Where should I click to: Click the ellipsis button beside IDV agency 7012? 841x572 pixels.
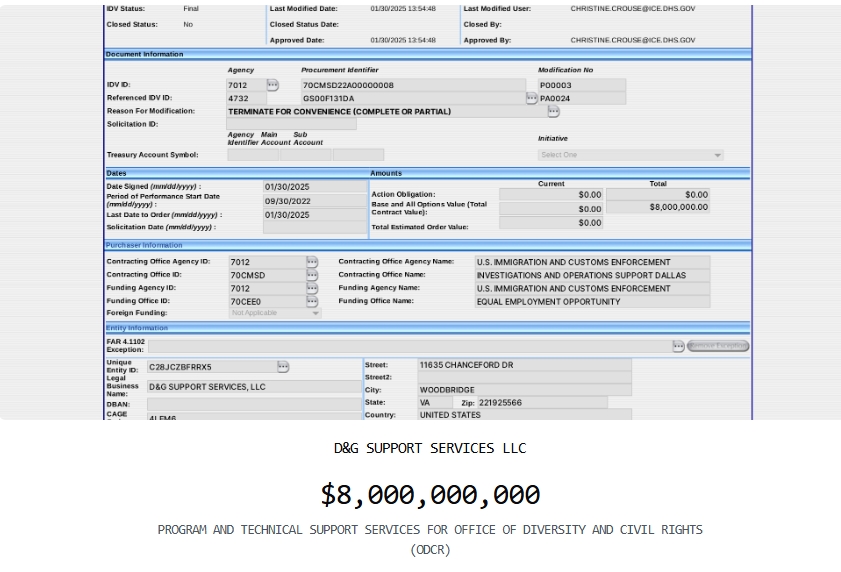(x=272, y=85)
